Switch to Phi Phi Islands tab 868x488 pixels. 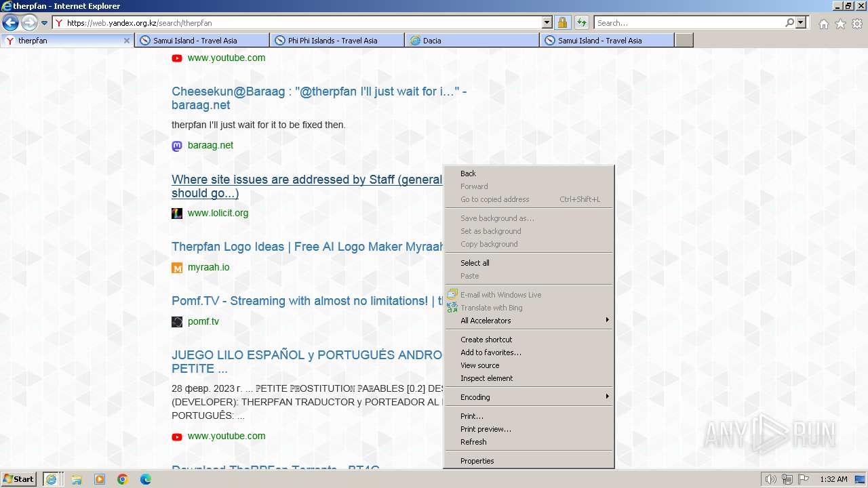[x=337, y=41]
